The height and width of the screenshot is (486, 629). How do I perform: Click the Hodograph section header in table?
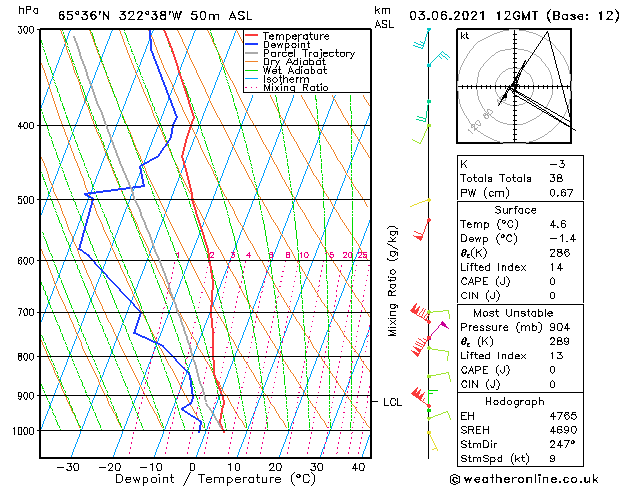point(515,401)
